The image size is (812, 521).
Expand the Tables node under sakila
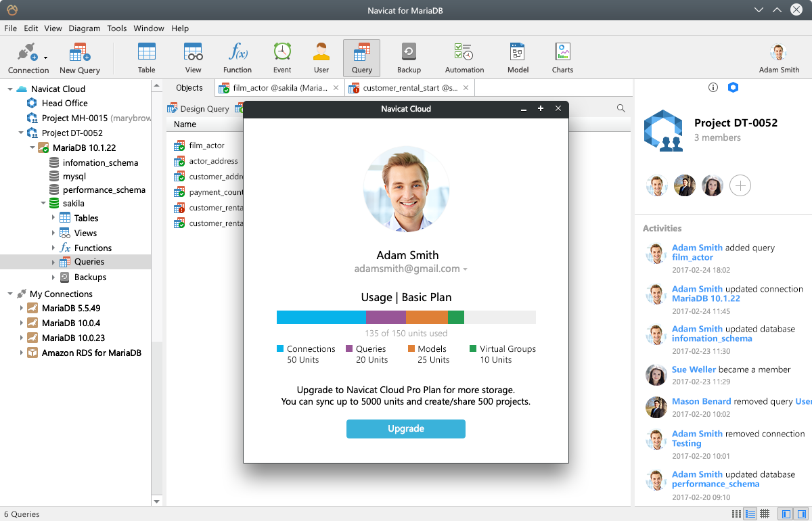(54, 218)
